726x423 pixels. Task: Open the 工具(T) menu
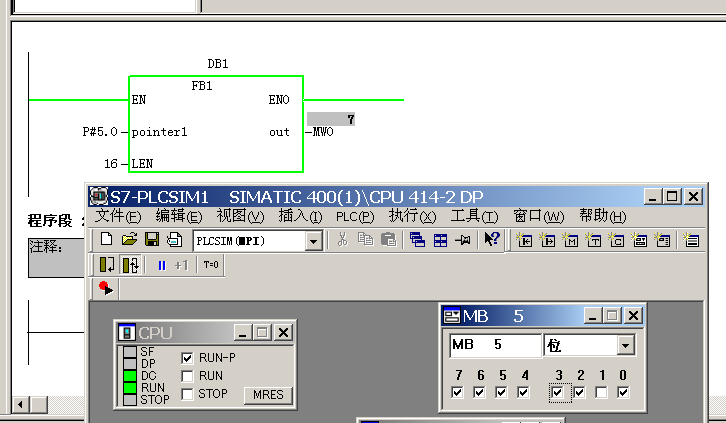click(x=475, y=216)
